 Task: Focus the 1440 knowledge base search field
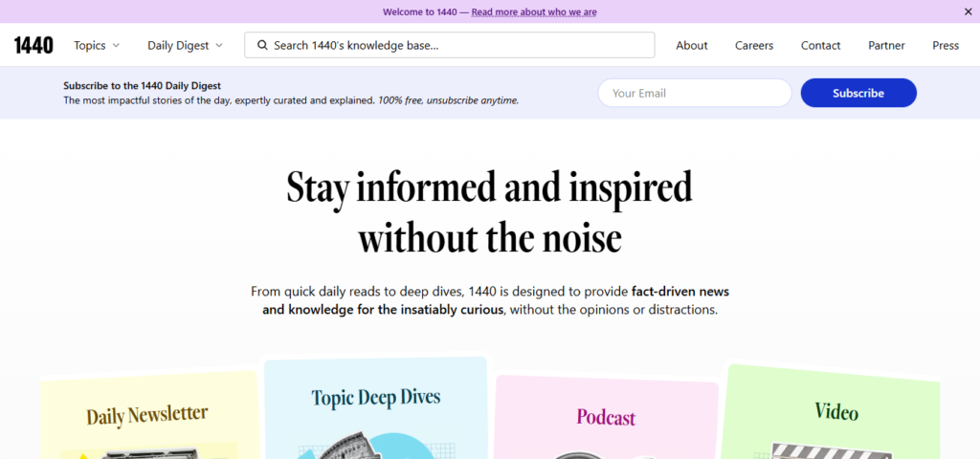pyautogui.click(x=450, y=45)
